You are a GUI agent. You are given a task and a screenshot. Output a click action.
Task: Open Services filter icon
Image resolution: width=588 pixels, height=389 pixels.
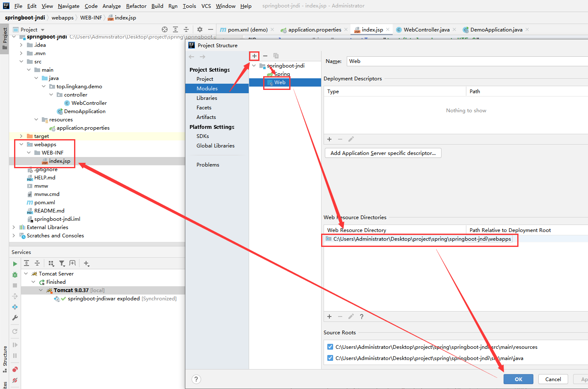pos(62,263)
